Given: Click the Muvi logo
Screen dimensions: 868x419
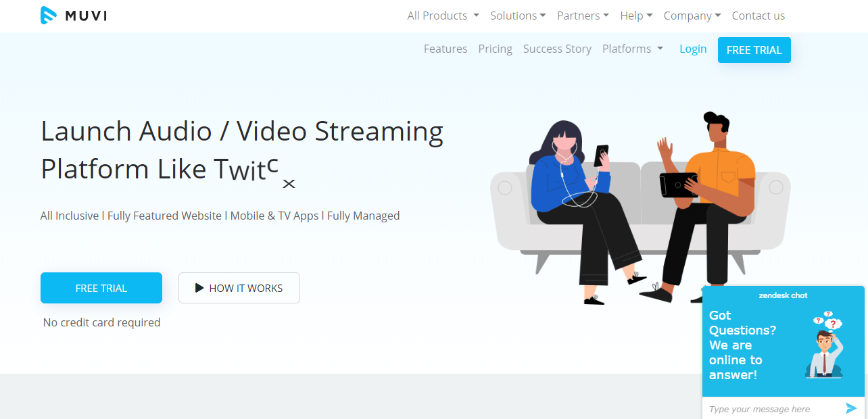Looking at the screenshot, I should pyautogui.click(x=74, y=16).
